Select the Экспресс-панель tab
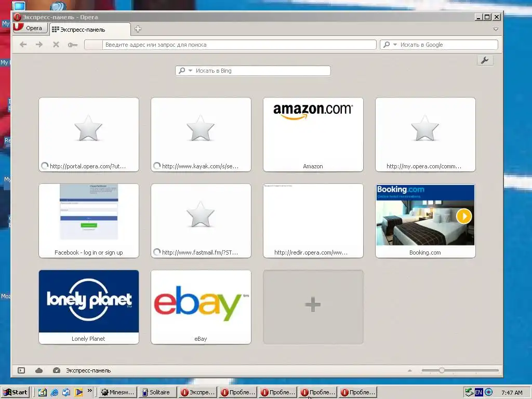This screenshot has width=532, height=399. (89, 30)
